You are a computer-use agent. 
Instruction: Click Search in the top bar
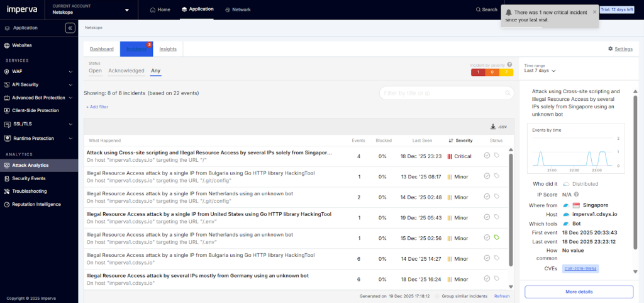(x=486, y=9)
